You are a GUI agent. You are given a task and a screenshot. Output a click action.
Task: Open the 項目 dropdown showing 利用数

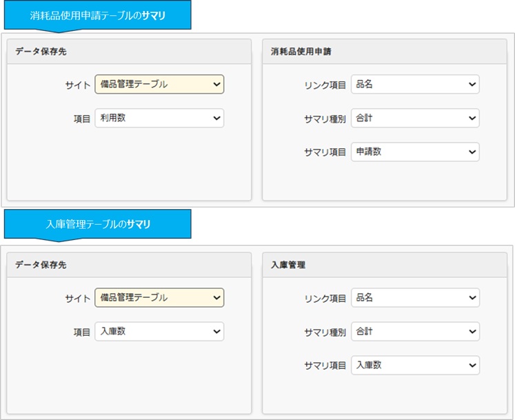click(159, 118)
